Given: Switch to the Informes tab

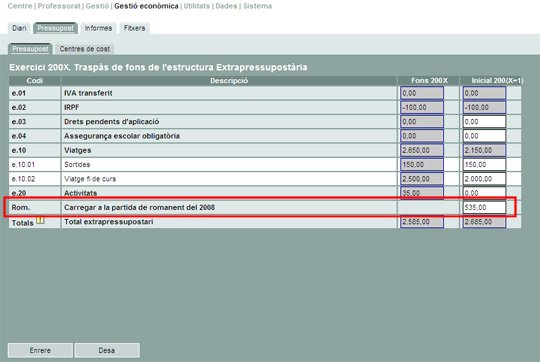Looking at the screenshot, I should pyautogui.click(x=98, y=28).
